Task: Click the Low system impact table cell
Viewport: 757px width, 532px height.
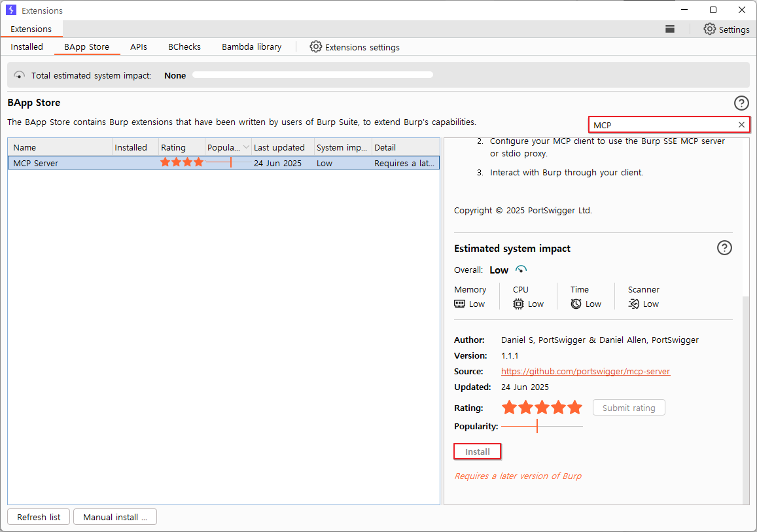Action: pyautogui.click(x=343, y=163)
